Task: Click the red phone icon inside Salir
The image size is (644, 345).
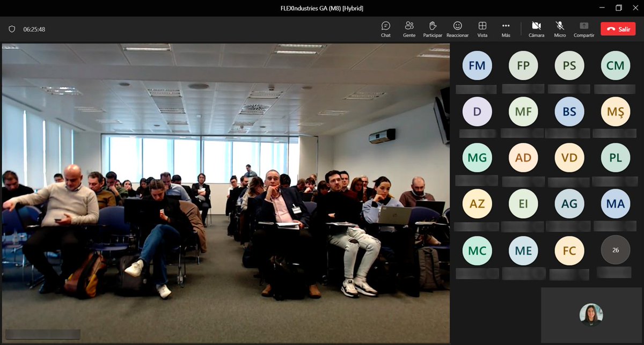Action: pyautogui.click(x=611, y=29)
